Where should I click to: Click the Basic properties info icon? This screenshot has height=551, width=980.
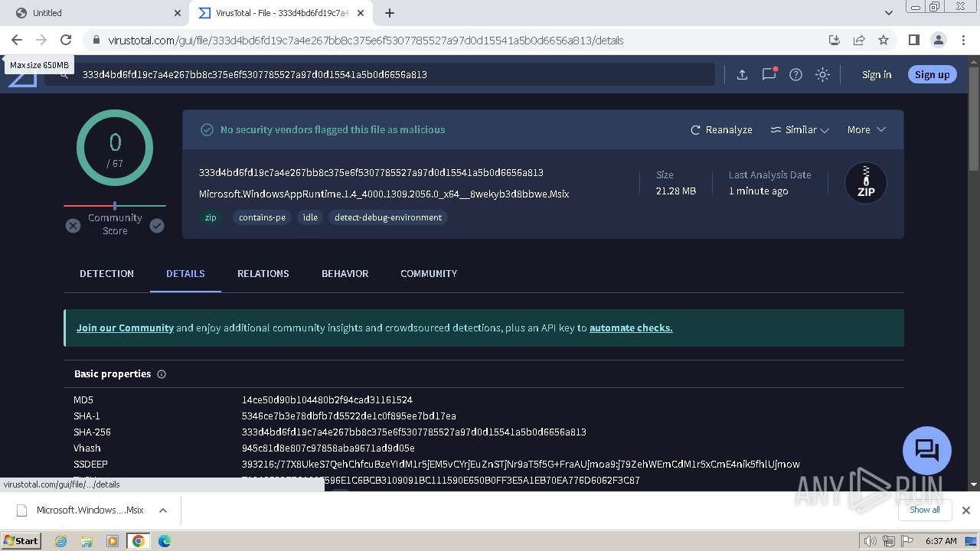point(162,374)
